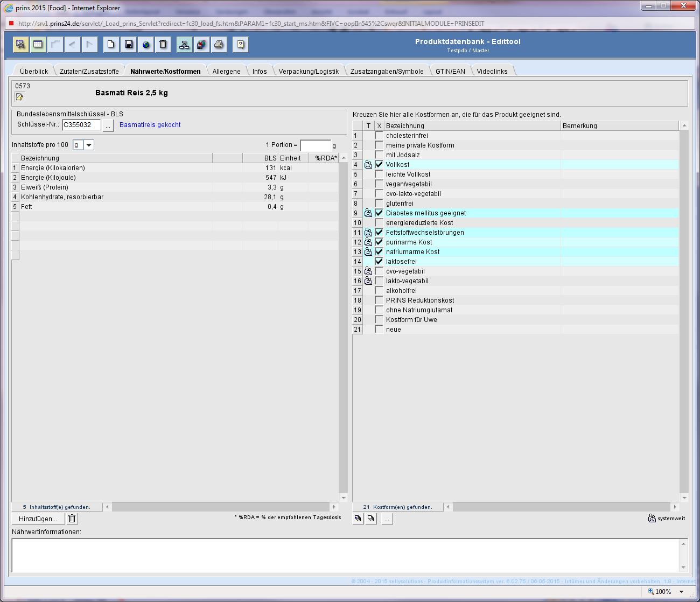Click the new document toolbar icon
The height and width of the screenshot is (602, 700).
click(x=111, y=44)
